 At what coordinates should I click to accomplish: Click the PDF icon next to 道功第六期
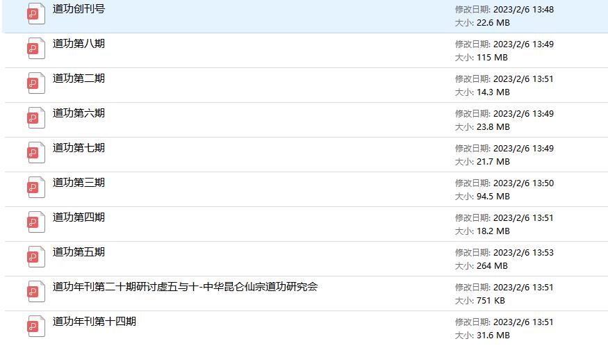pyautogui.click(x=36, y=118)
